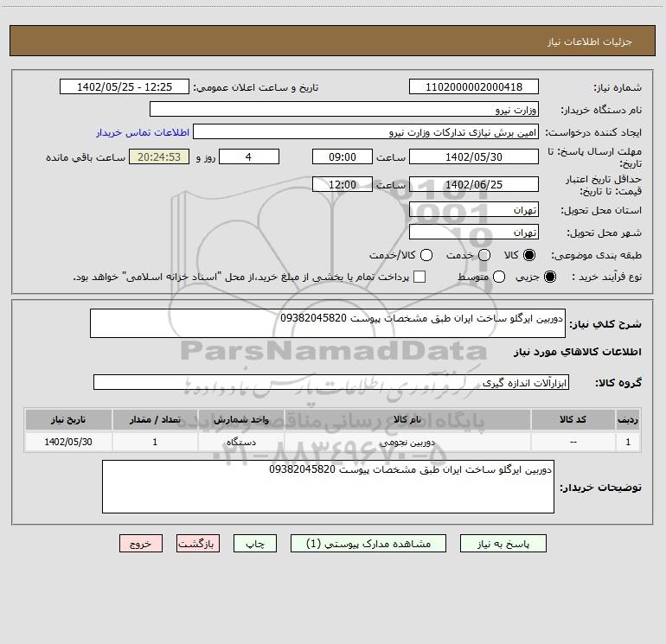Image resolution: width=666 pixels, height=644 pixels.
Task: Click the بازگشت back button
Action: click(x=198, y=544)
